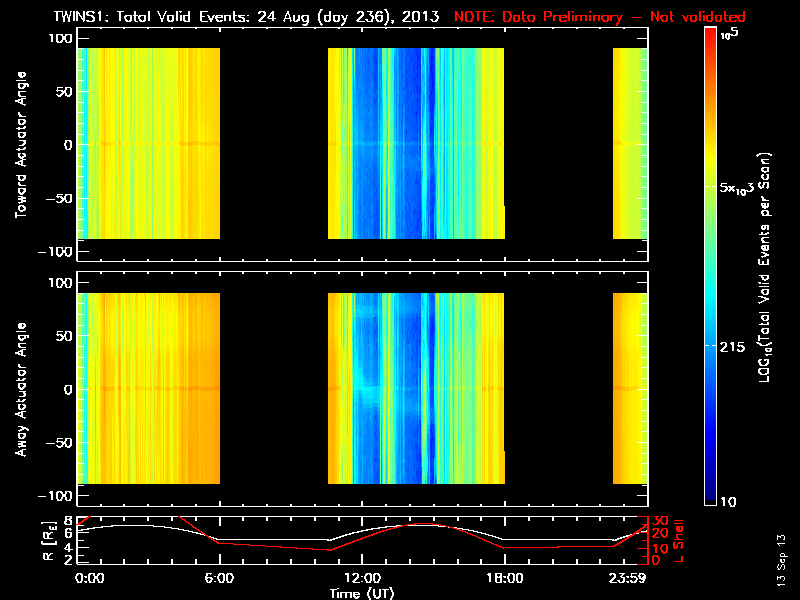
Task: Click the Toward Actuator Angle axis label
Action: [x=21, y=144]
